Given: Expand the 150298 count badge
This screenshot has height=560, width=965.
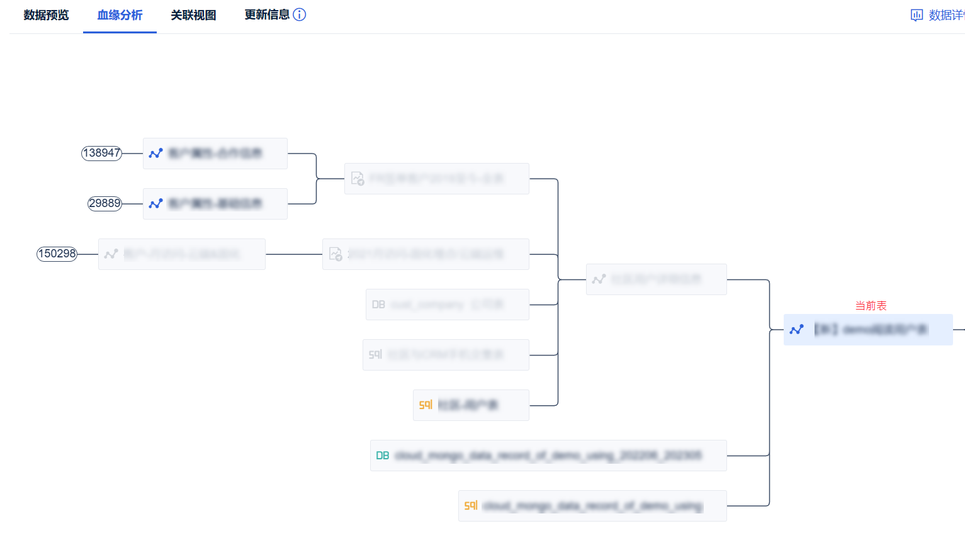Looking at the screenshot, I should [57, 254].
